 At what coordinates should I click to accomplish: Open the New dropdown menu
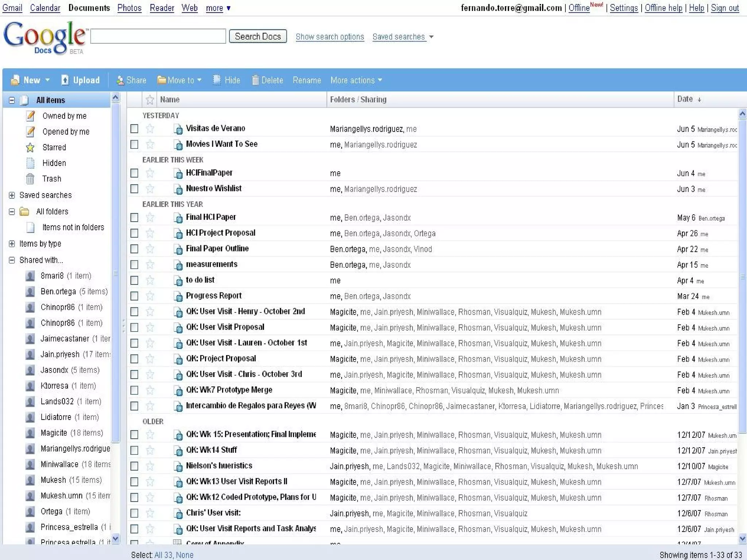coord(31,80)
